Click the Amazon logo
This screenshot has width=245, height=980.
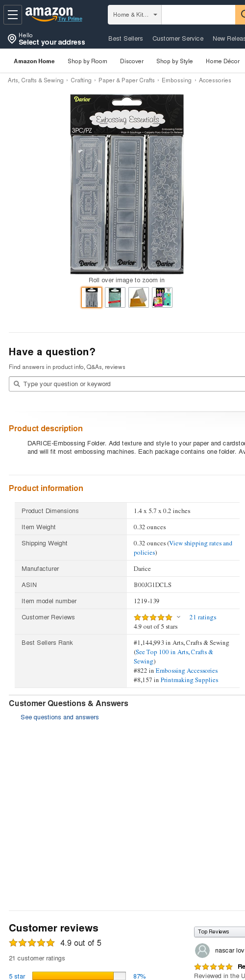[x=49, y=13]
